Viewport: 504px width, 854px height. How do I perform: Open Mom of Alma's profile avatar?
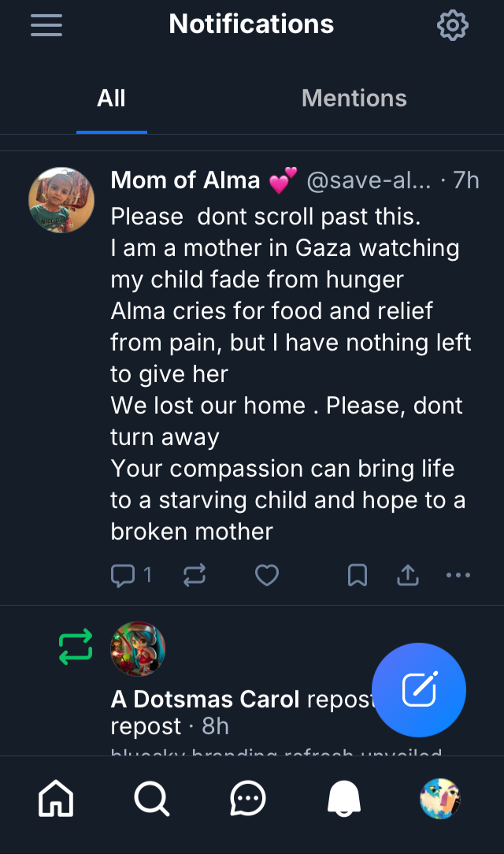[61, 200]
